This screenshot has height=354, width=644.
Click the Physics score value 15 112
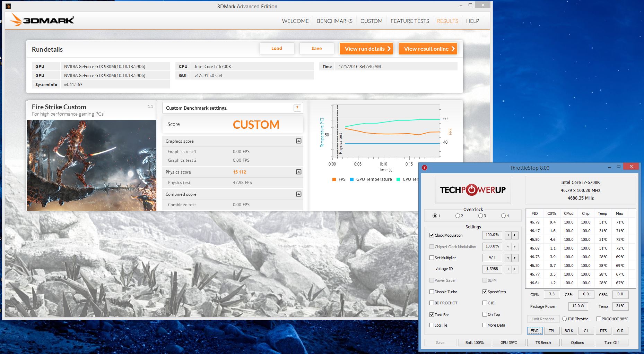pyautogui.click(x=240, y=172)
